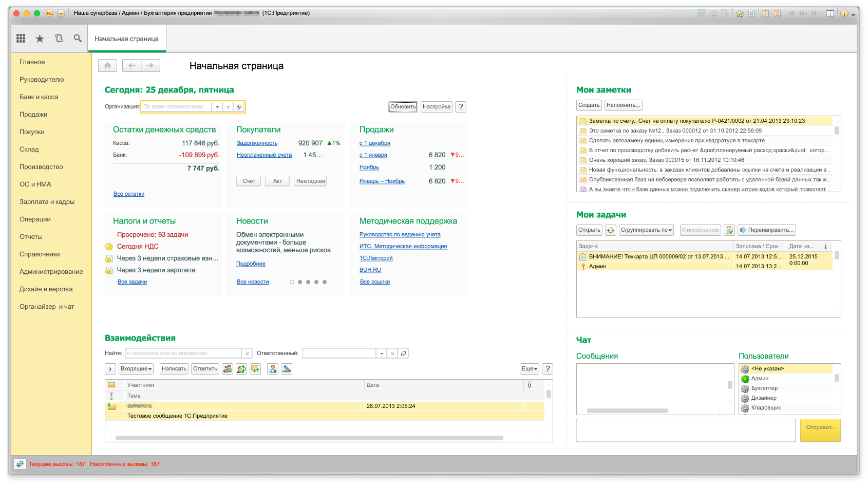
Task: Expand the Сгруппировать по dropdown
Action: point(646,230)
